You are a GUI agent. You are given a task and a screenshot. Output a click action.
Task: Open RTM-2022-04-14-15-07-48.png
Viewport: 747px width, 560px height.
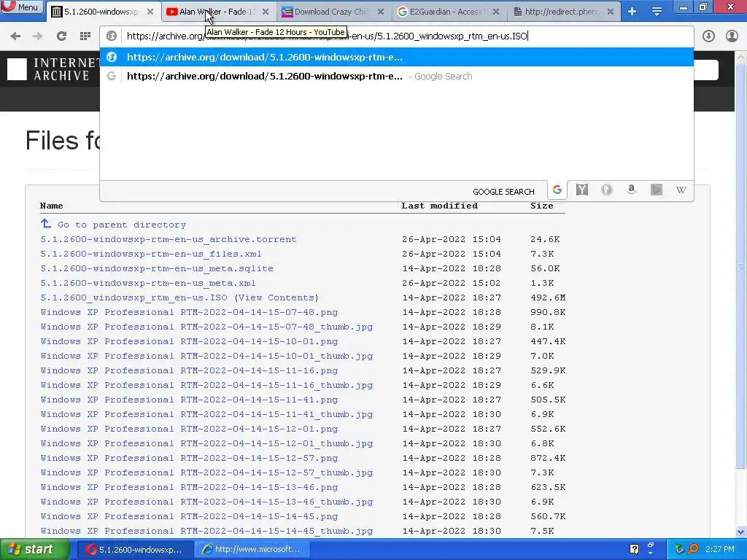coord(189,312)
